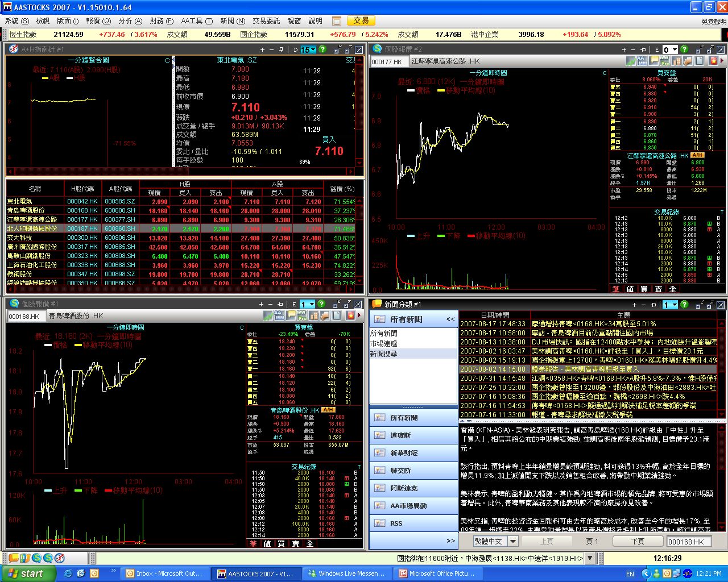The width and height of the screenshot is (728, 582).
Task: Select 道瓊斯 news source button
Action: pos(413,435)
